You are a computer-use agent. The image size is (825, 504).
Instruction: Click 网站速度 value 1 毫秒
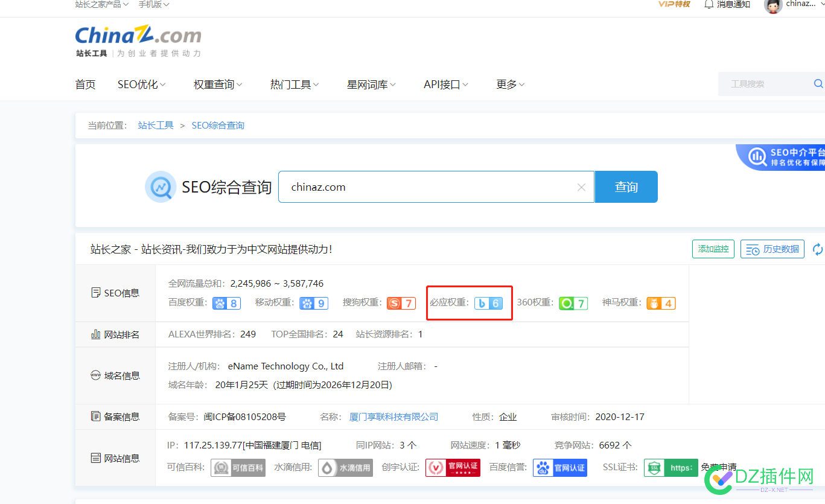click(508, 445)
